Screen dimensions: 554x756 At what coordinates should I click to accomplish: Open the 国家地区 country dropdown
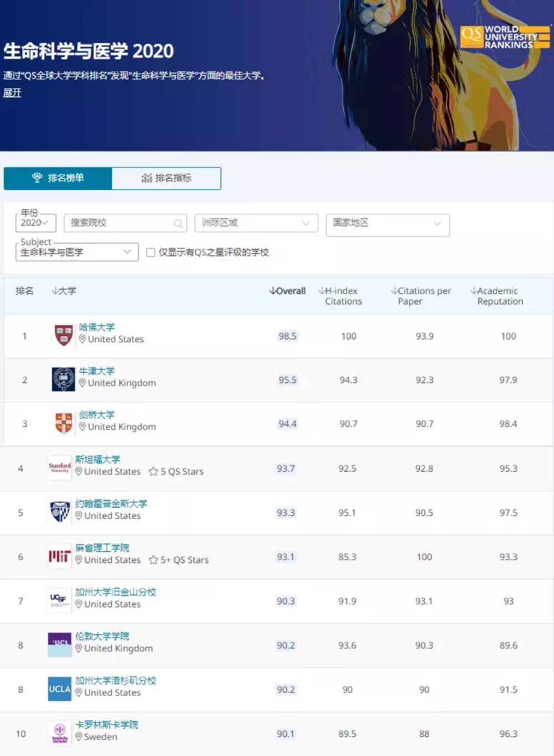point(387,223)
